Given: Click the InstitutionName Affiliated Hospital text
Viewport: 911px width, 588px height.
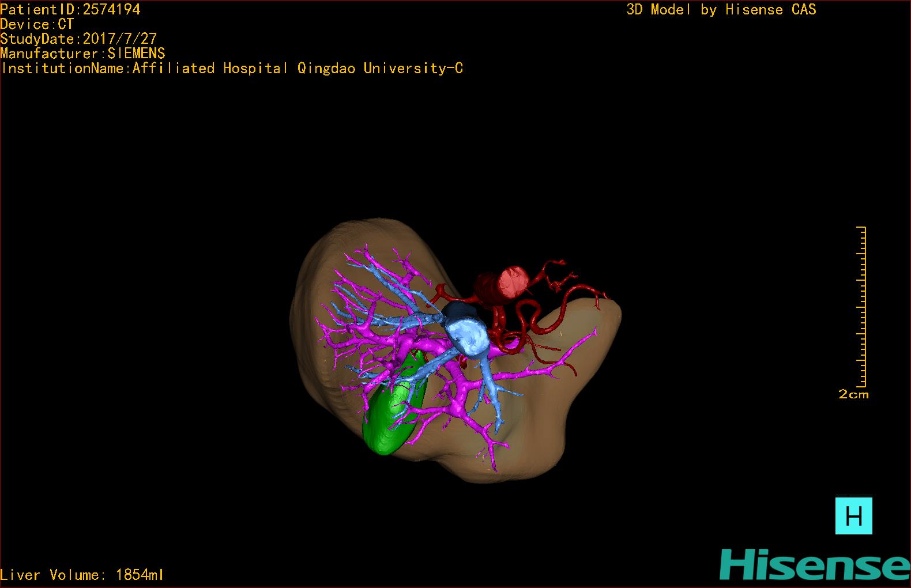Looking at the screenshot, I should point(232,69).
